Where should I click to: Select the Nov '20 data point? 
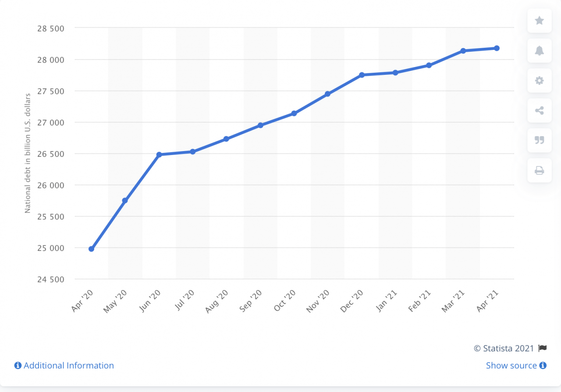coord(327,94)
